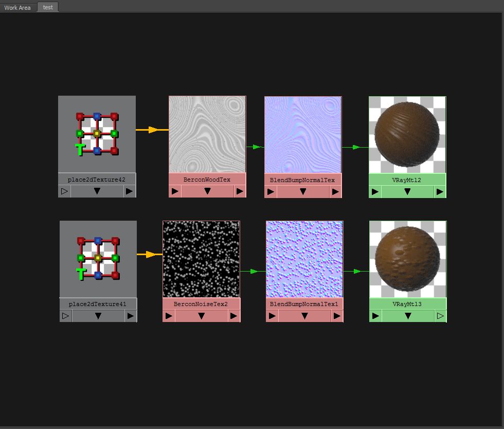Select the BlendBumpNormalTex1 normal map swatch
This screenshot has height=429, width=504.
(304, 259)
